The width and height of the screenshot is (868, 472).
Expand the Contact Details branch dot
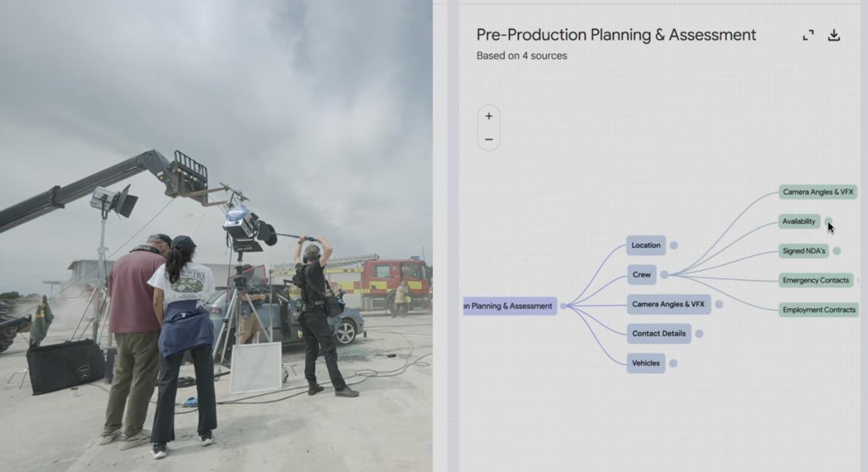pyautogui.click(x=699, y=333)
